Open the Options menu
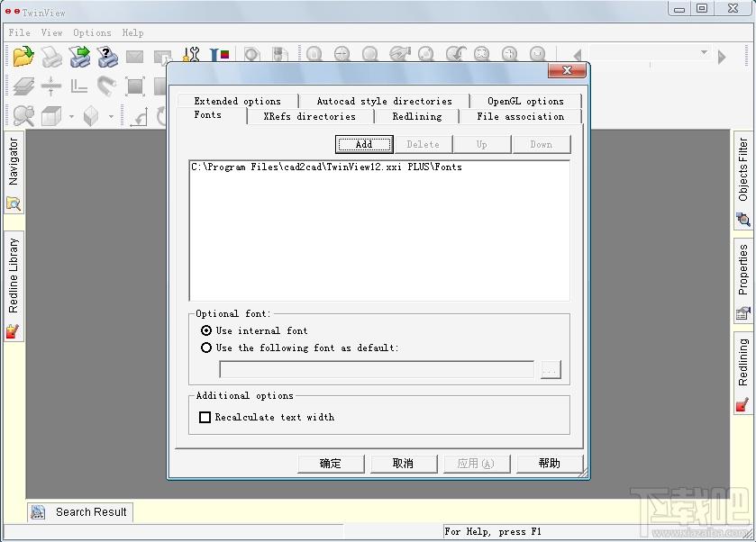The image size is (756, 542). pyautogui.click(x=92, y=32)
